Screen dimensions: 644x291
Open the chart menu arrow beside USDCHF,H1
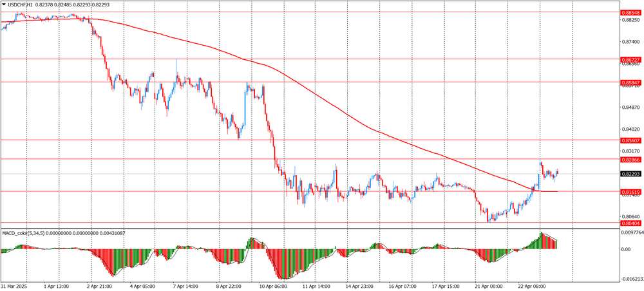click(4, 4)
